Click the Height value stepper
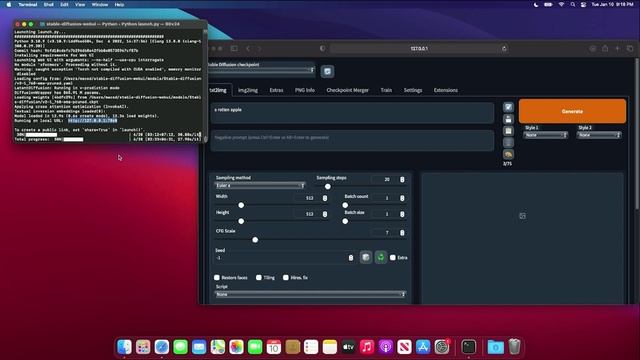 [x=325, y=214]
